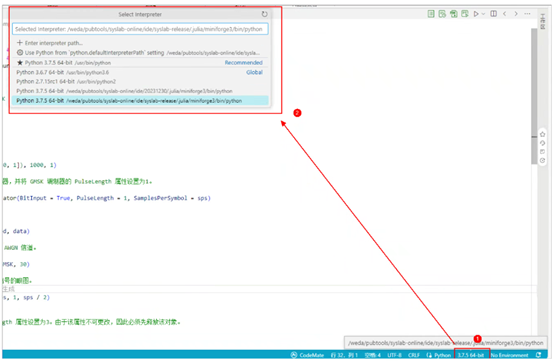Click the 'Select Interpreter' title text
Image resolution: width=553 pixels, height=363 pixels.
pos(140,14)
